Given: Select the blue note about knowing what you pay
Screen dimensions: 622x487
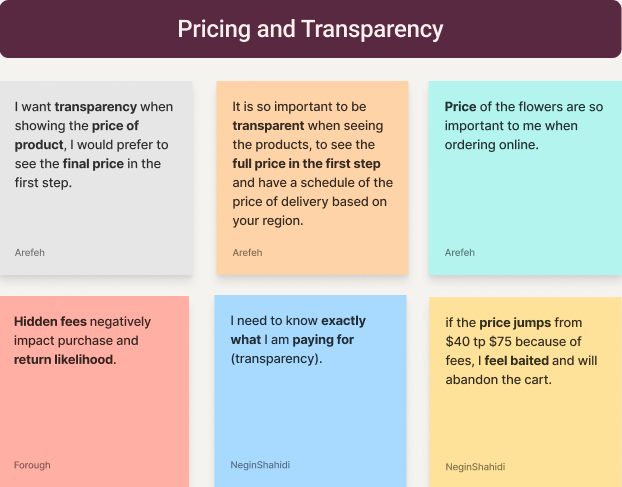Looking at the screenshot, I should (x=310, y=410).
